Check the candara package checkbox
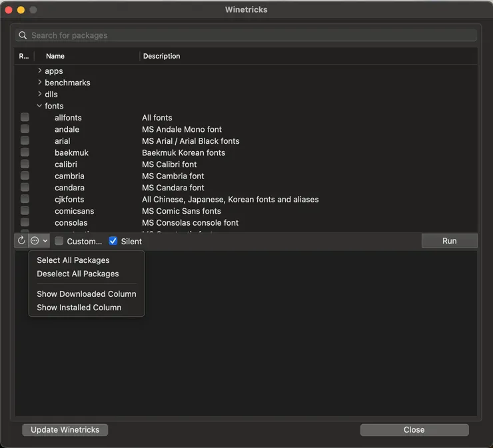The height and width of the screenshot is (448, 493). point(25,187)
